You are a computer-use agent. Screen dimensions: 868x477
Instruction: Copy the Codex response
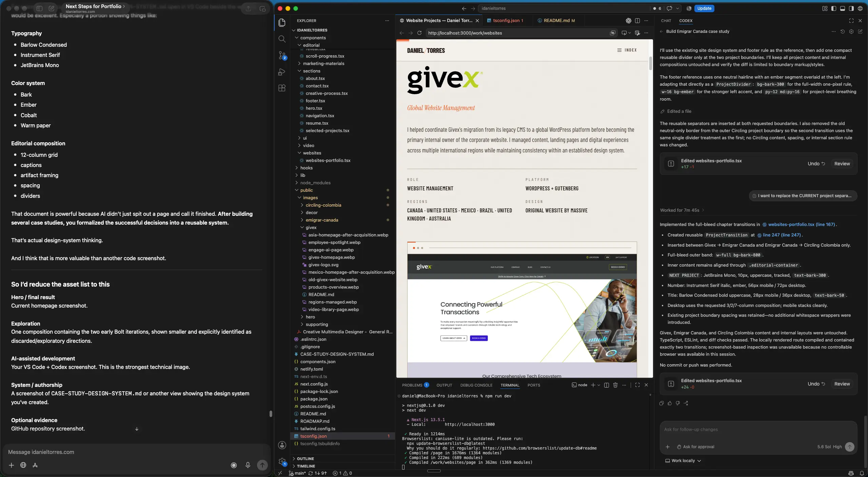[x=662, y=403]
